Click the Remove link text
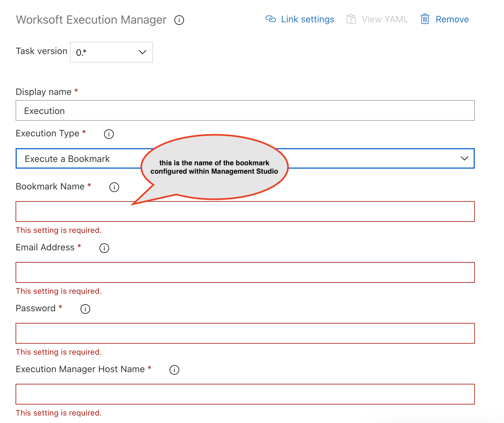Viewport: 504px width, 423px height. (x=452, y=19)
